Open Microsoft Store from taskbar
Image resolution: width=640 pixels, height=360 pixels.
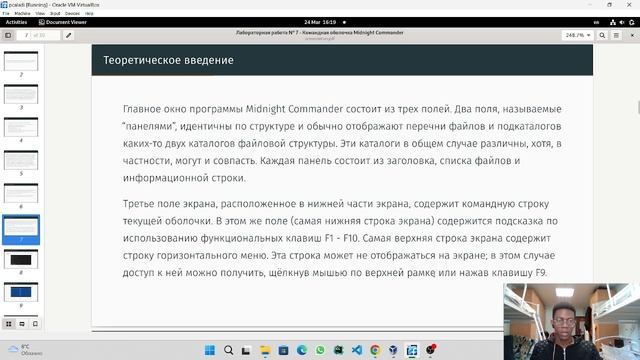tap(283, 350)
